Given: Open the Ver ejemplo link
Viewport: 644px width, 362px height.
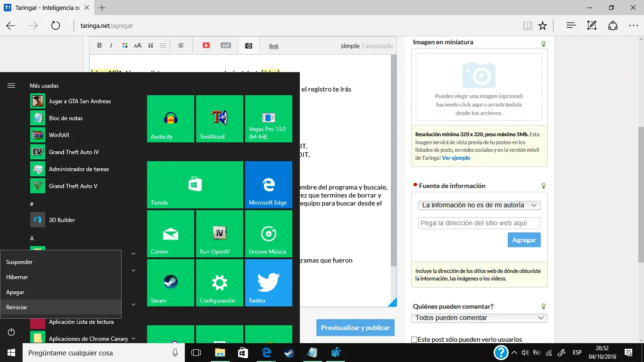Looking at the screenshot, I should 456,158.
